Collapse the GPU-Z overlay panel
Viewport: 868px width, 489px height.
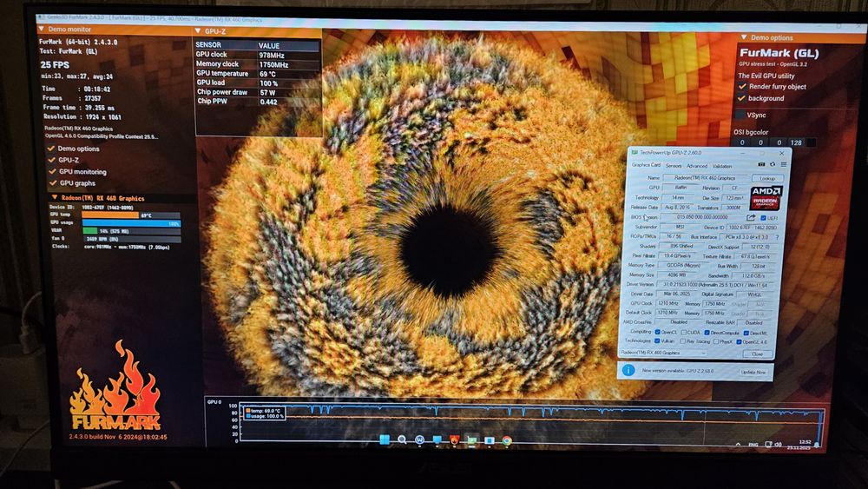pyautogui.click(x=198, y=31)
